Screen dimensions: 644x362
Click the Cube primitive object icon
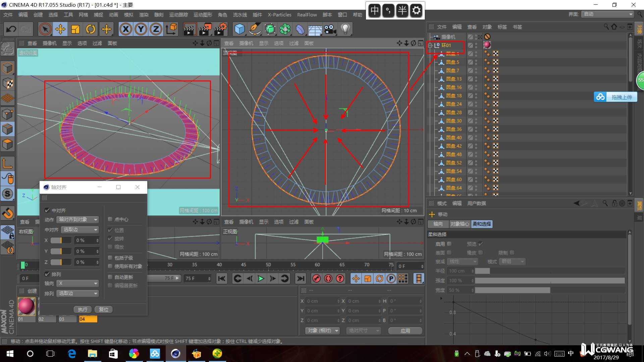[239, 29]
